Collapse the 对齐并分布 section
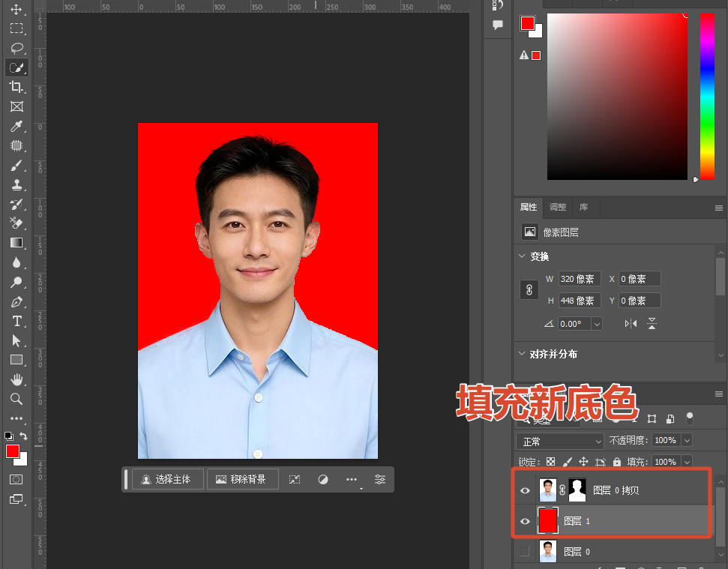The image size is (728, 569). coord(522,354)
